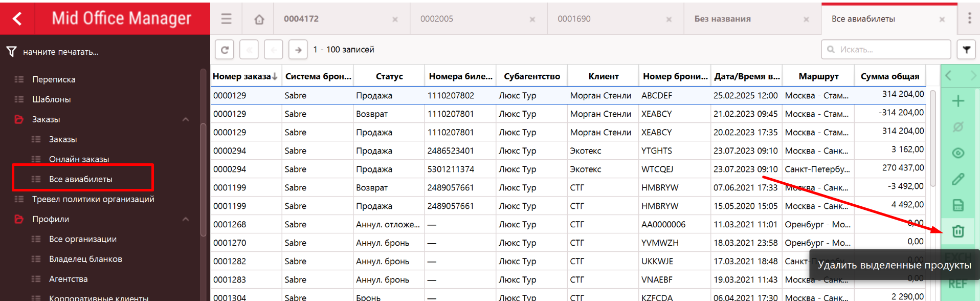Click the refresh records button

coord(225,50)
